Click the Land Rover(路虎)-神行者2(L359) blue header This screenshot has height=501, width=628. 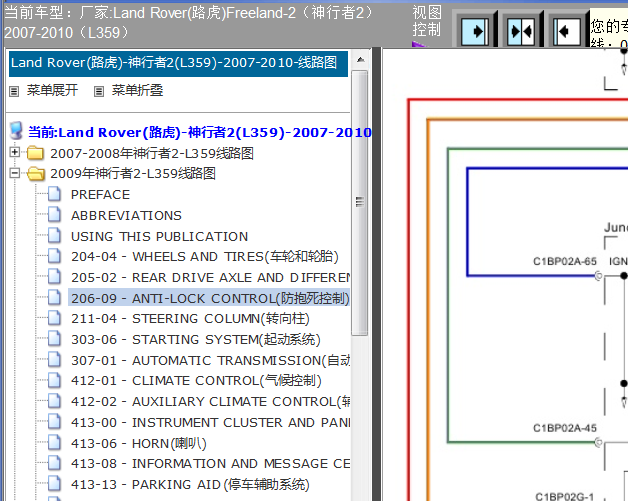click(178, 63)
